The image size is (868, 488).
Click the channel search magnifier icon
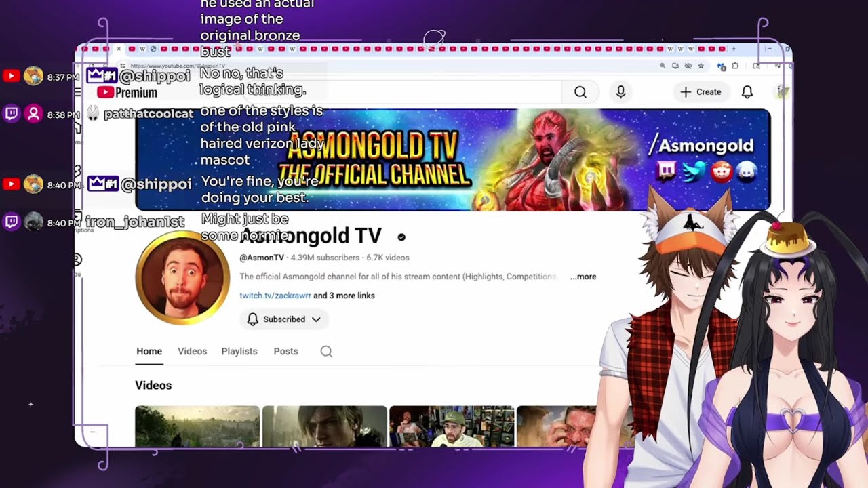[326, 351]
